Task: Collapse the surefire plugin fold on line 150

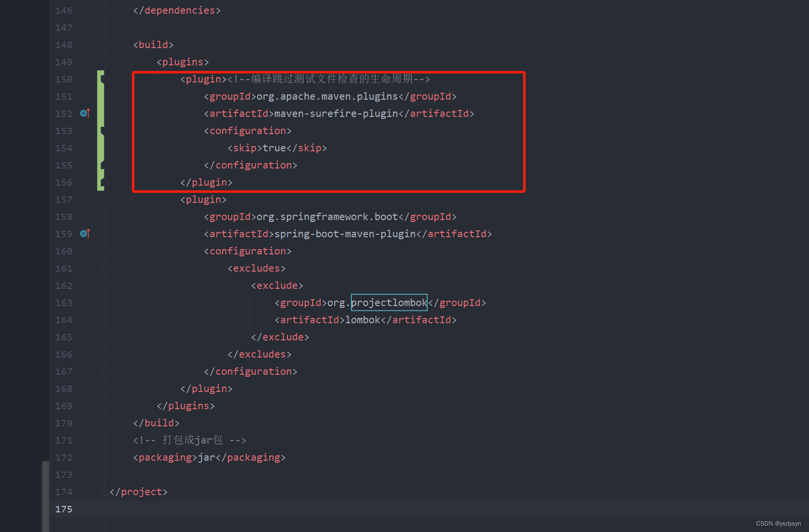Action: (105, 79)
